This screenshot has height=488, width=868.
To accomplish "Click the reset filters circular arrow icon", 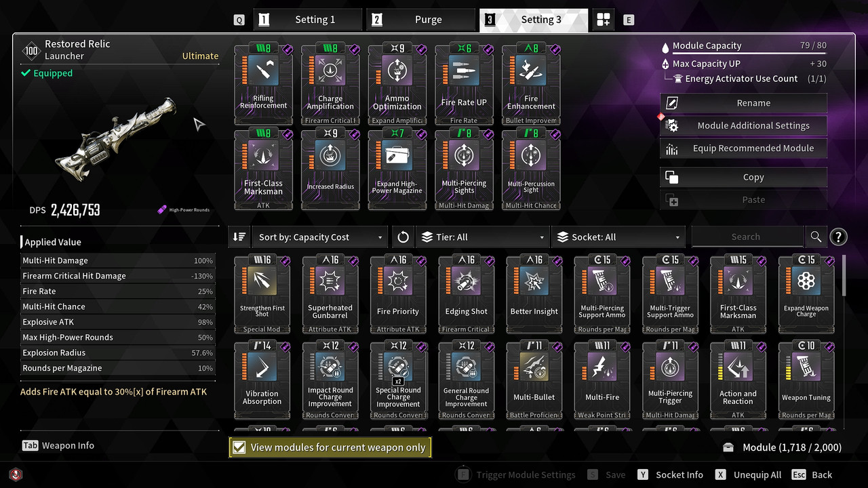I will coord(403,237).
